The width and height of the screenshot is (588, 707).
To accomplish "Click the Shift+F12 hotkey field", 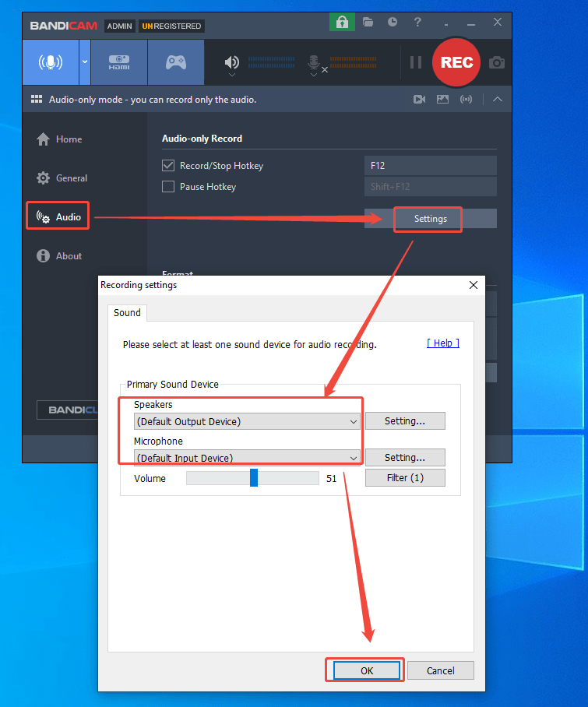I will pos(430,186).
